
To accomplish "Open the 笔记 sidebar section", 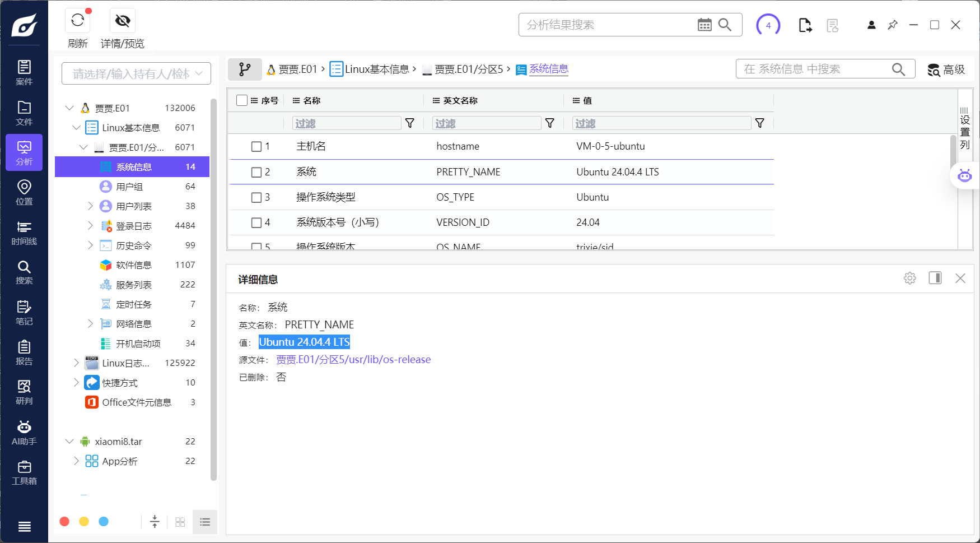I will click(x=24, y=313).
